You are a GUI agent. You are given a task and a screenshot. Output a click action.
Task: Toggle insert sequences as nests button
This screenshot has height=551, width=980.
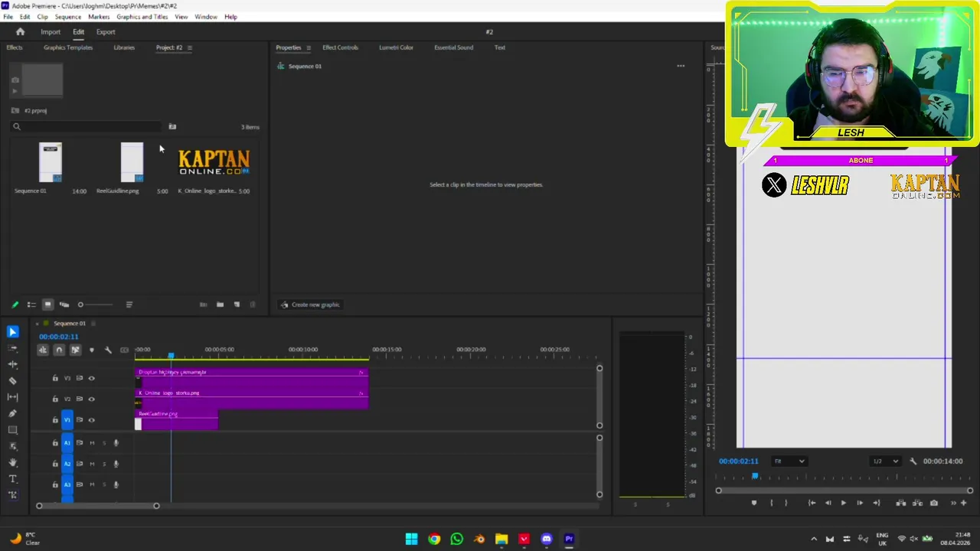click(43, 350)
